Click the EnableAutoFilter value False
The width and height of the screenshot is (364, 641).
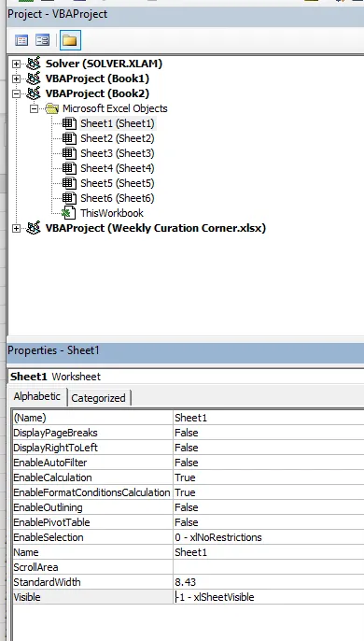tap(269, 463)
